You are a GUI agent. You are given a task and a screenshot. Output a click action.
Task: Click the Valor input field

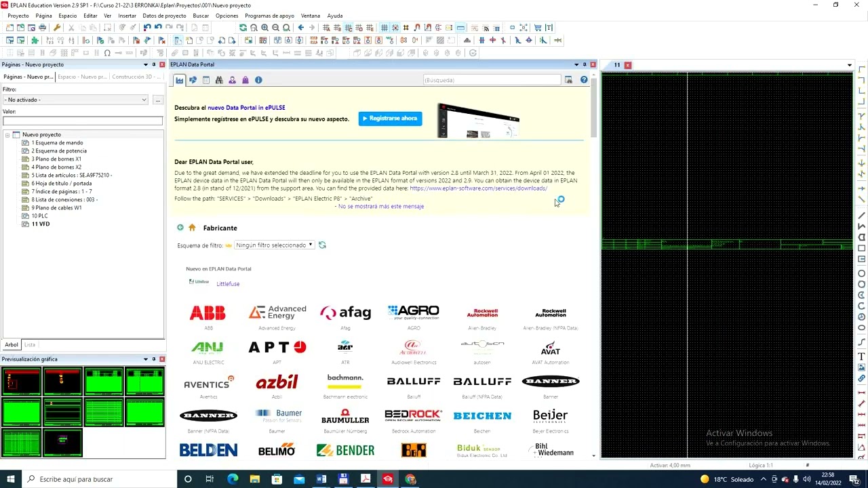click(83, 121)
